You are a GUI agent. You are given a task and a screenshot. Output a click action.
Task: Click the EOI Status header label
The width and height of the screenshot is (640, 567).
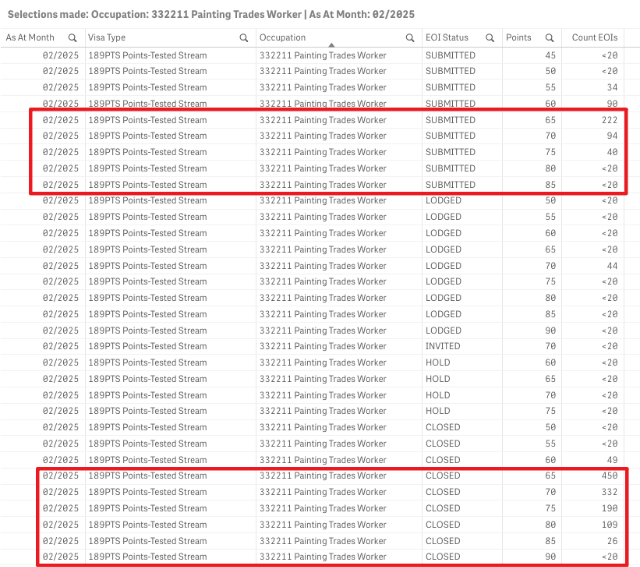(x=447, y=37)
